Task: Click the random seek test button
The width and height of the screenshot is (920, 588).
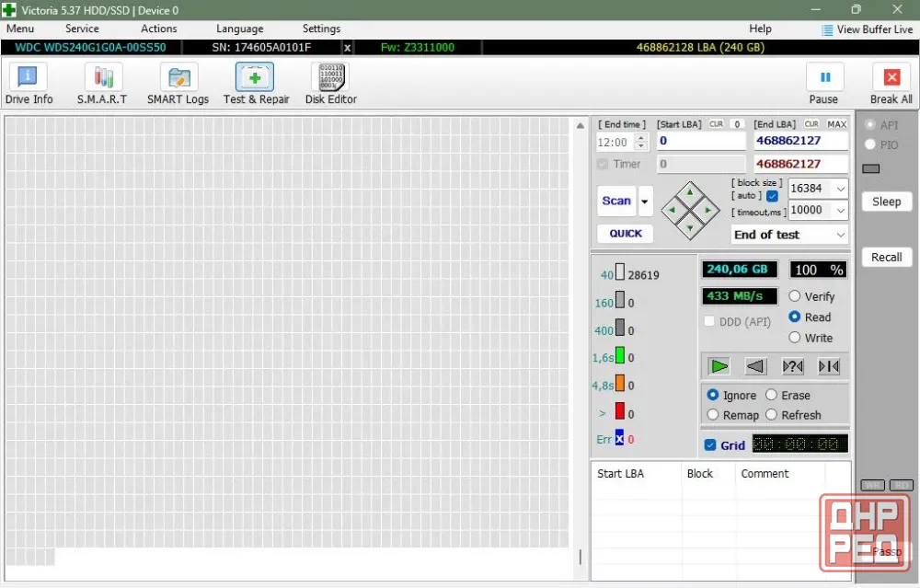Action: click(x=793, y=367)
